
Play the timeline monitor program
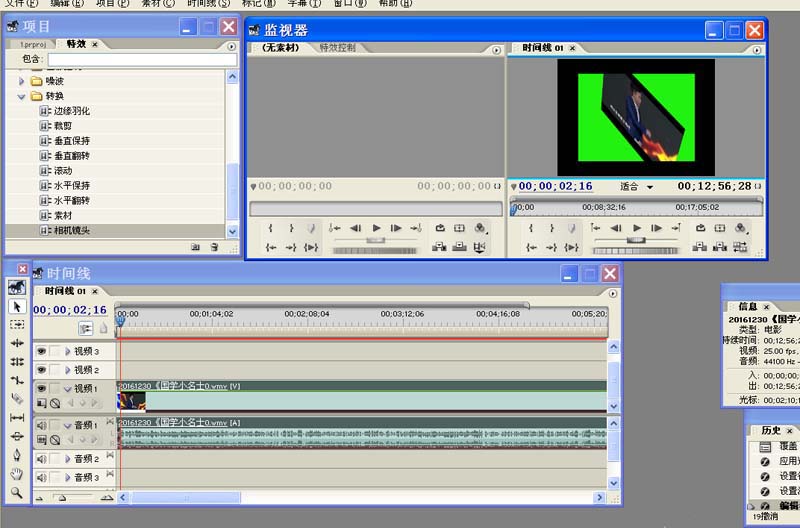click(637, 228)
